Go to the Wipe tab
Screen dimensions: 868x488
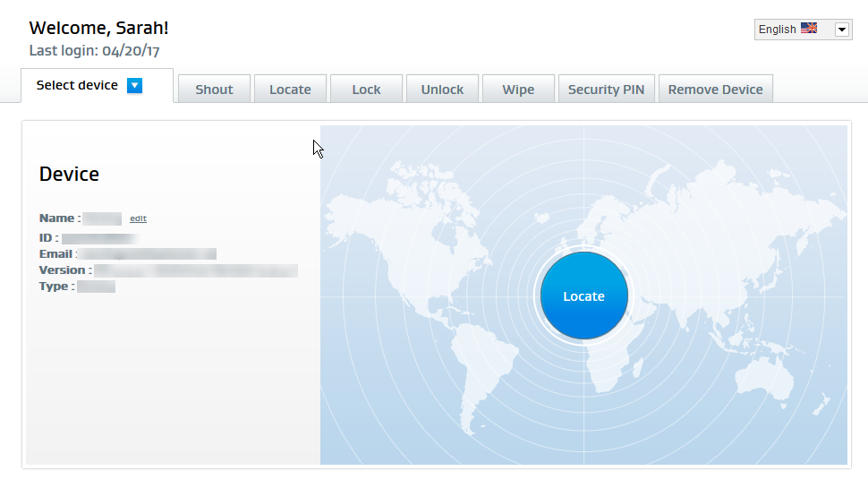(518, 90)
